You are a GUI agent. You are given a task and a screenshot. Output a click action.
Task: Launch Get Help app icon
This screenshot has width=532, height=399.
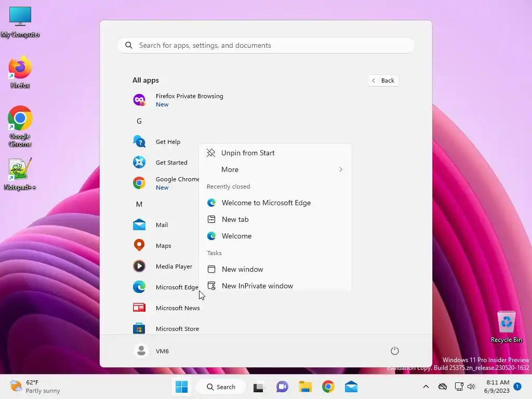(139, 141)
